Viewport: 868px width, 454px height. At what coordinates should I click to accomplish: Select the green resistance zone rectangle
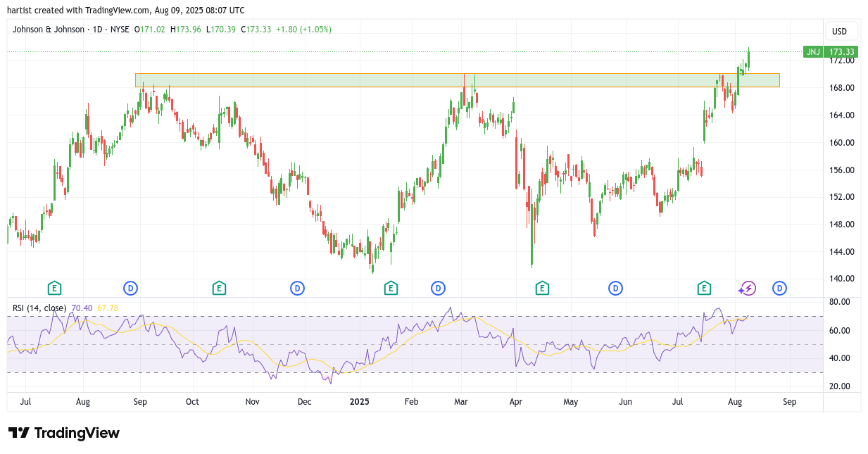[x=458, y=80]
